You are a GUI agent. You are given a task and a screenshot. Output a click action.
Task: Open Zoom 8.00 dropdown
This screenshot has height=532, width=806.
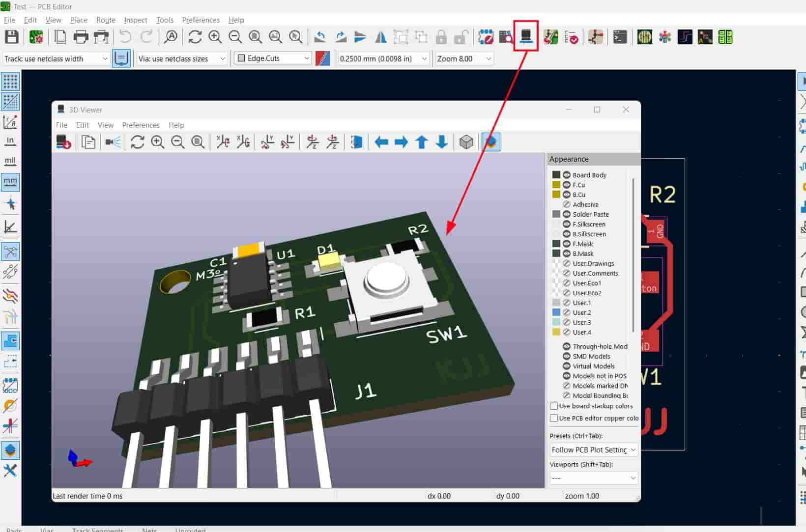pyautogui.click(x=464, y=58)
